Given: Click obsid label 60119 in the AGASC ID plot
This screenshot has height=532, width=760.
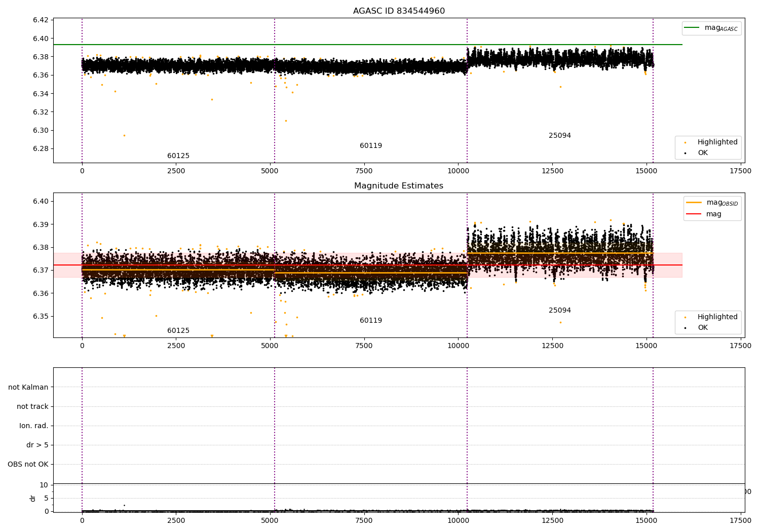Looking at the screenshot, I should 371,146.
